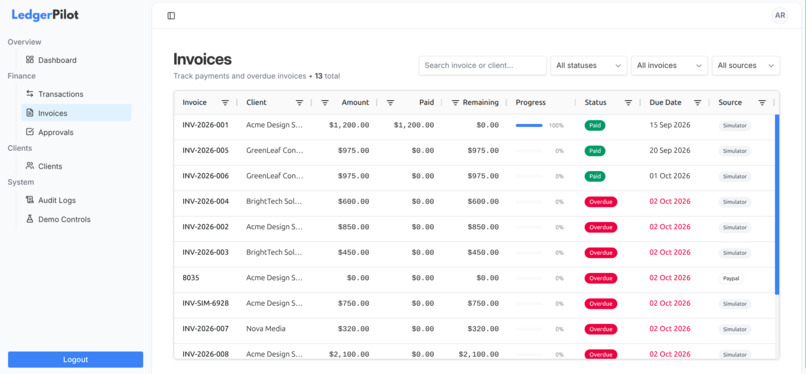806x374 pixels.
Task: Click Simulator tag of INV-2026-007
Action: tap(735, 329)
